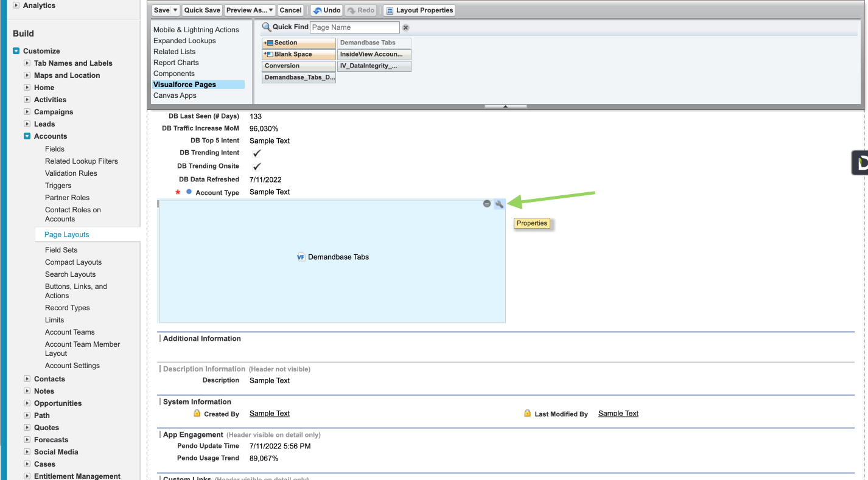The image size is (868, 480).
Task: Expand the Contacts tree node
Action: point(27,379)
